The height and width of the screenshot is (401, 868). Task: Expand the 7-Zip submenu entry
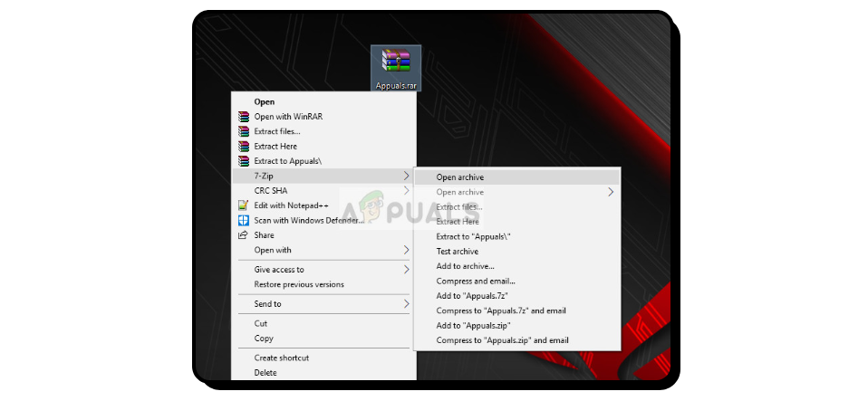323,176
